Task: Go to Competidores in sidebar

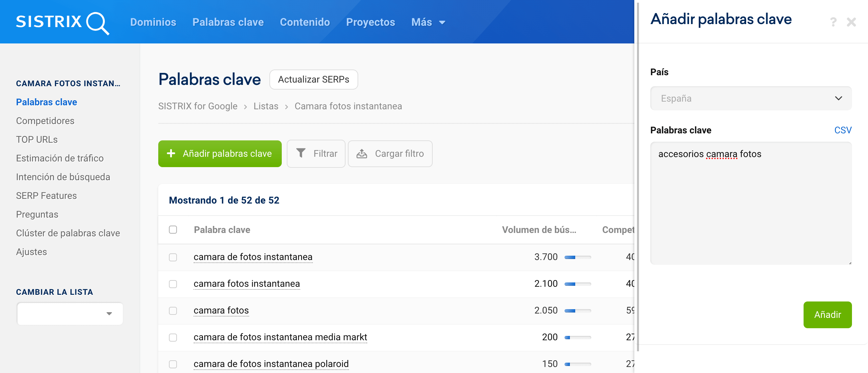Action: (x=45, y=121)
